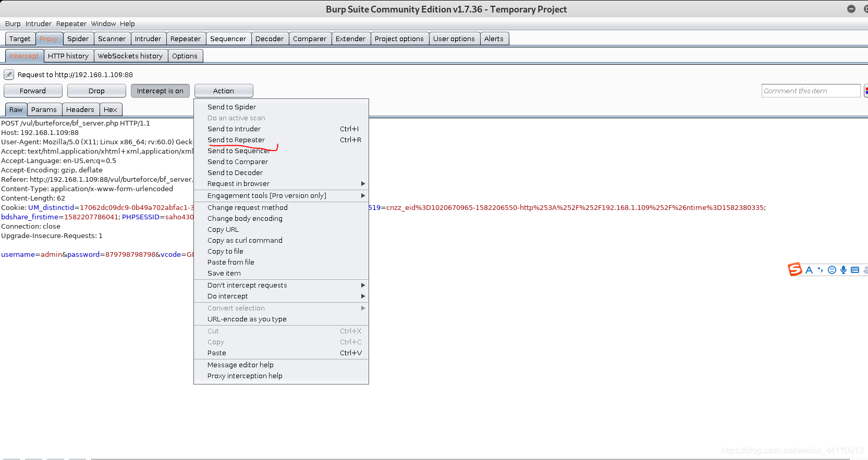Expand Don't intercept requests submenu arrow
Image resolution: width=868 pixels, height=460 pixels.
point(363,285)
